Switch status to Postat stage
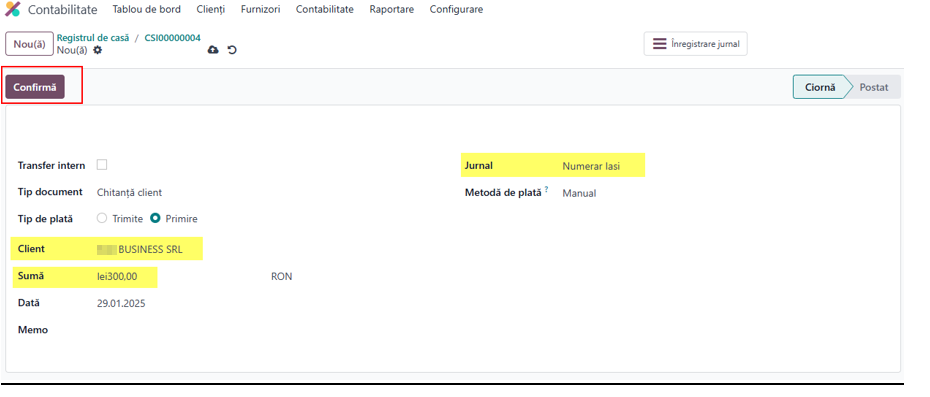This screenshot has height=397, width=930. (x=874, y=87)
